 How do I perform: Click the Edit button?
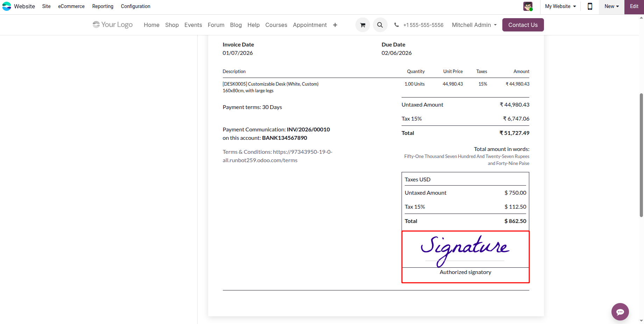click(x=634, y=6)
